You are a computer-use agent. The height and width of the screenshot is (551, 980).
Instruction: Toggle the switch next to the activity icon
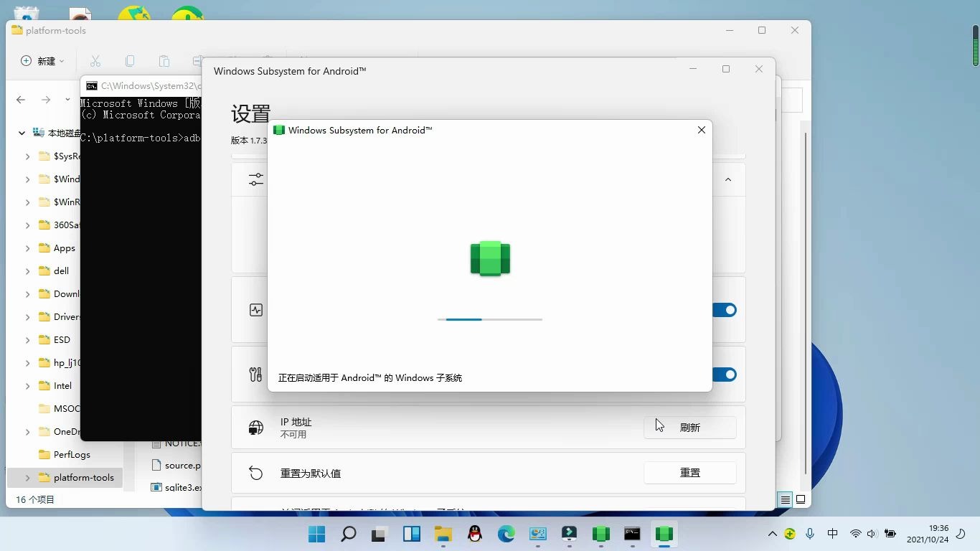(x=725, y=310)
